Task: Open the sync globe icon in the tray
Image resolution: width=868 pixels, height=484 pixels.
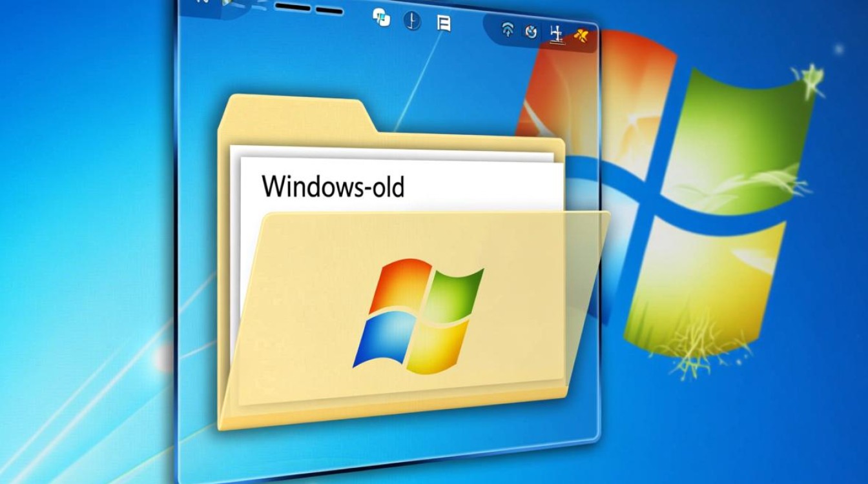Action: (530, 30)
